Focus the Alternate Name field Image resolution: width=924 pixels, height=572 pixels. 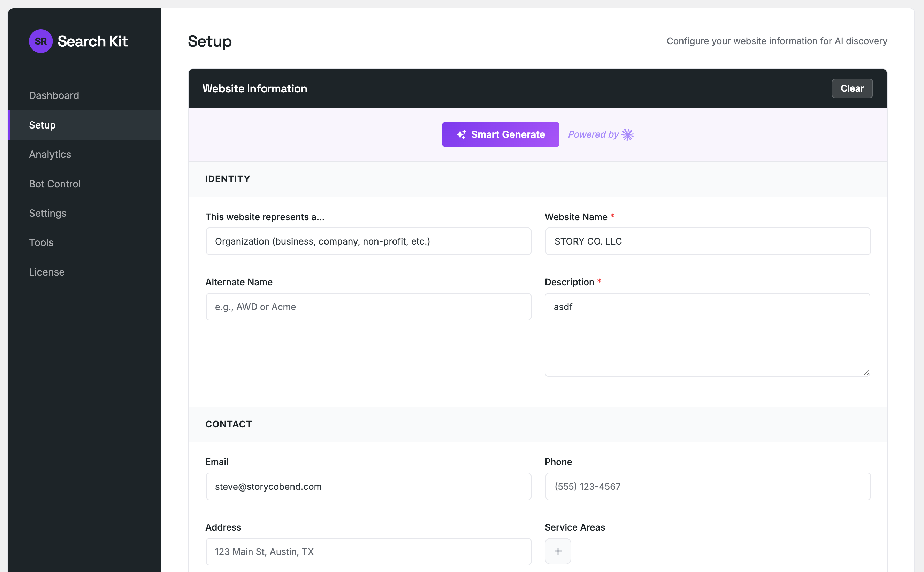368,307
